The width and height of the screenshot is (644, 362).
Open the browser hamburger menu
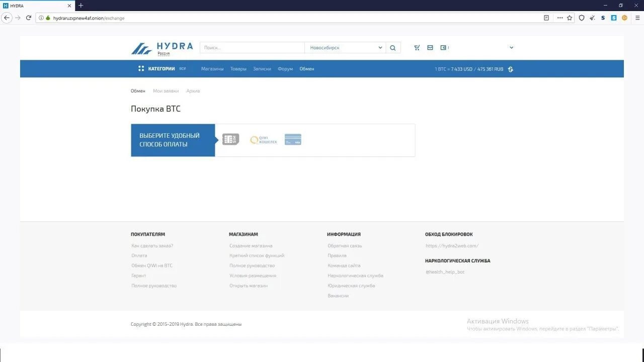point(637,18)
